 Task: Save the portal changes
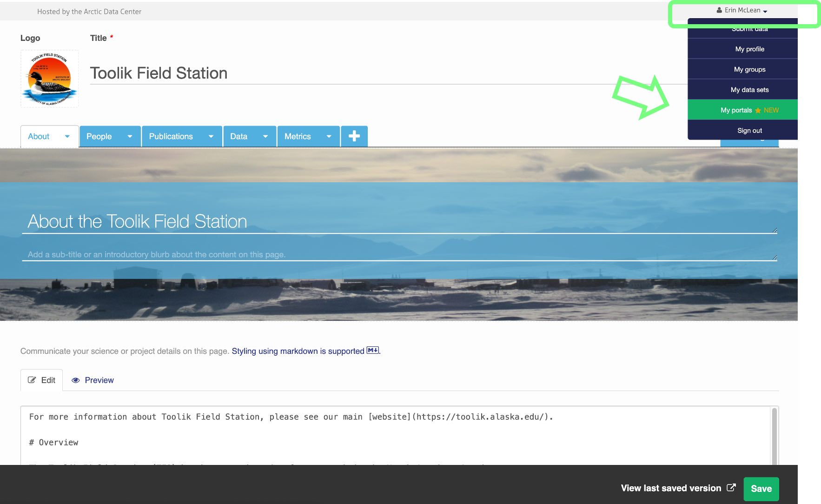click(x=761, y=489)
